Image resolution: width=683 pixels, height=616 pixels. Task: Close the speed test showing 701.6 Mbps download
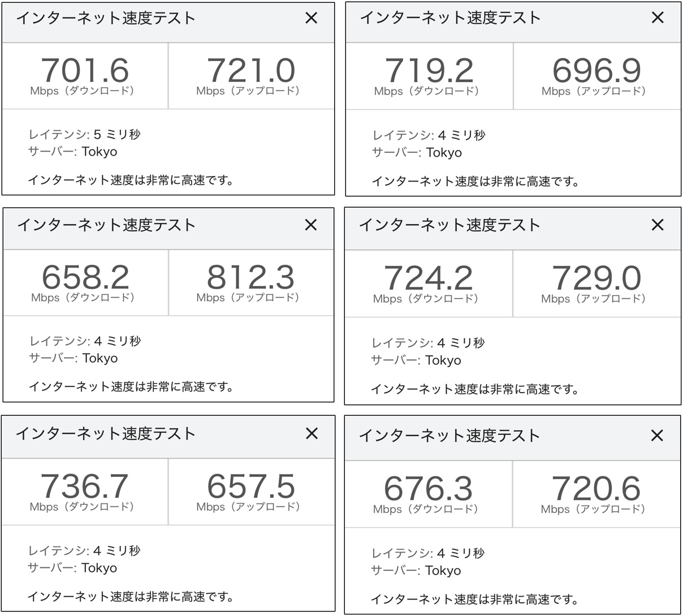(312, 18)
